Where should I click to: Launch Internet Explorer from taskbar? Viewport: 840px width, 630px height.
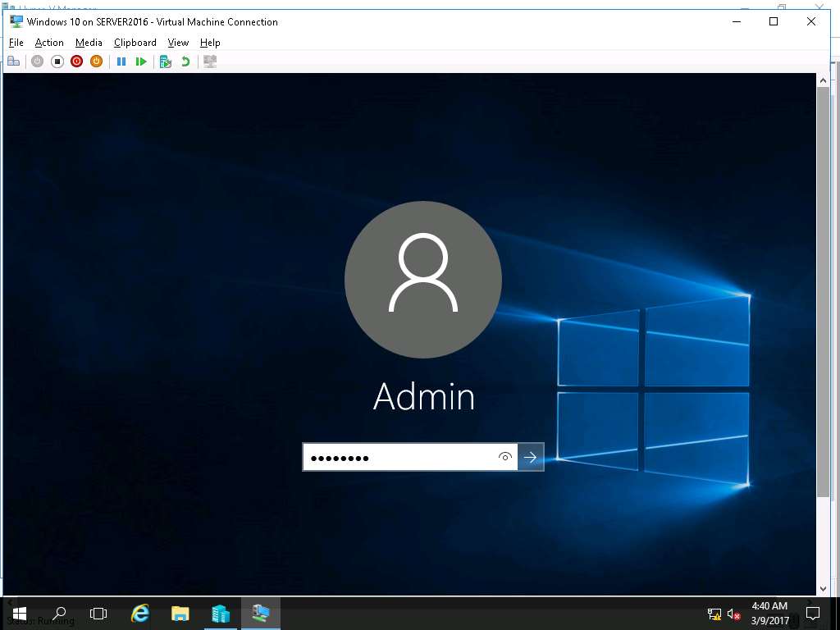(x=139, y=614)
